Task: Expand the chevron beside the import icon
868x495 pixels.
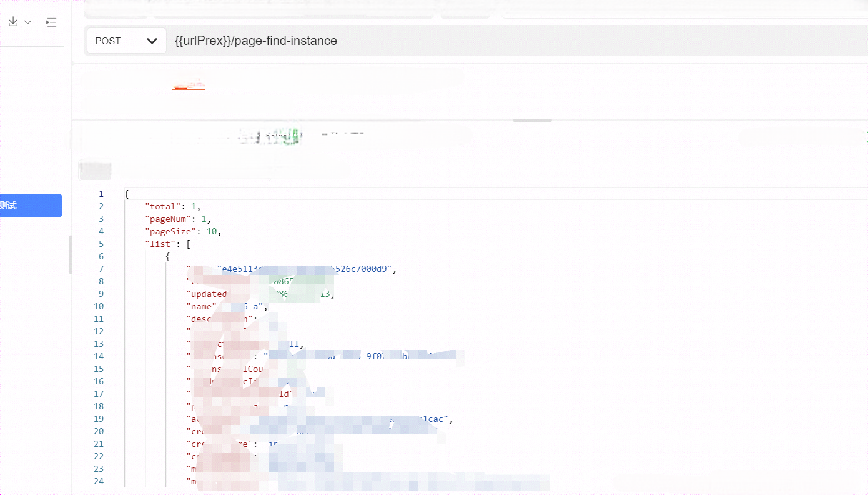Action: (x=27, y=22)
